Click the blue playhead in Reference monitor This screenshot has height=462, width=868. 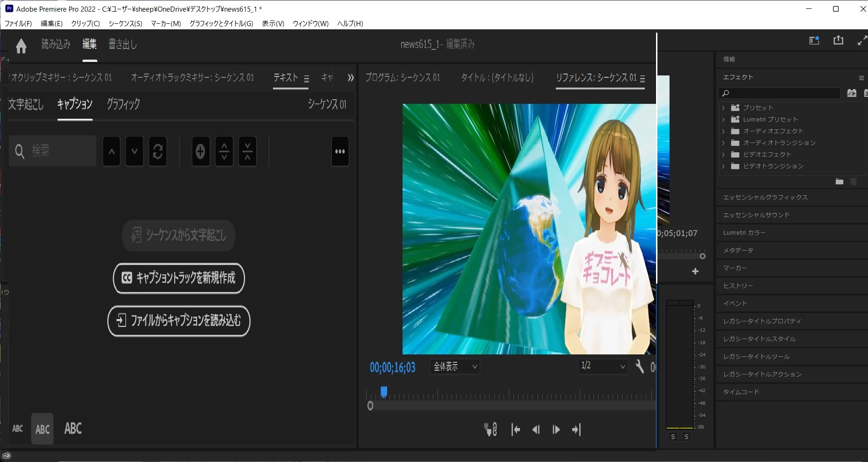point(384,392)
